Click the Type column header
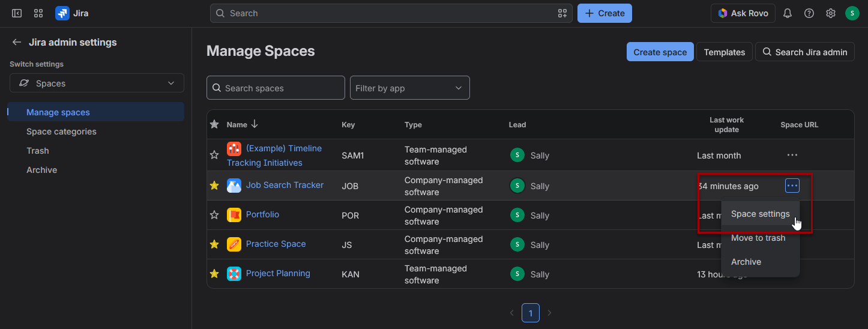This screenshot has width=868, height=329. pyautogui.click(x=413, y=125)
